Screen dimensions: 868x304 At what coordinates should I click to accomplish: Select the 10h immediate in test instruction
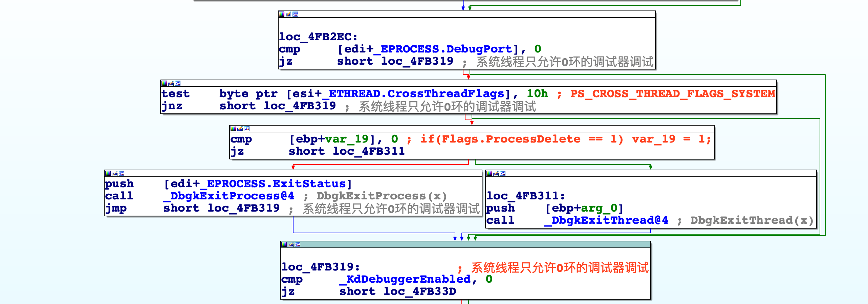click(x=537, y=94)
